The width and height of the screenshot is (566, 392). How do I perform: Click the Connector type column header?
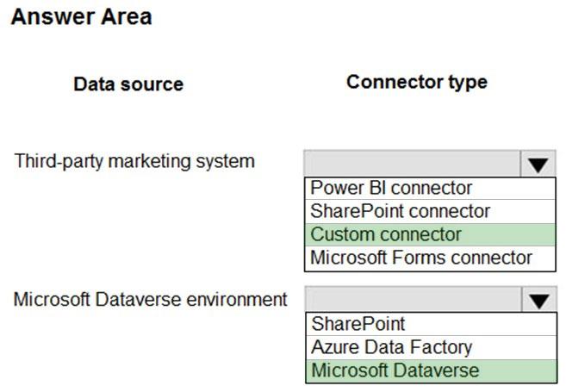point(416,82)
